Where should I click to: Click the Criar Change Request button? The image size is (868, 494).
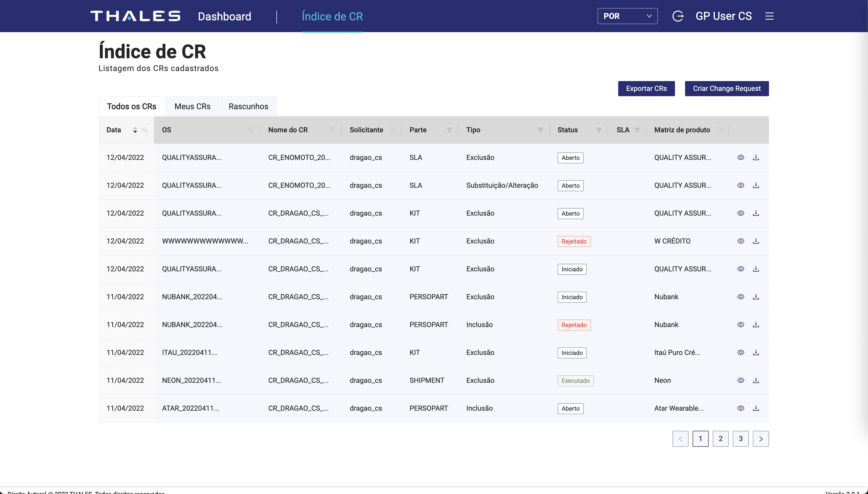point(727,89)
